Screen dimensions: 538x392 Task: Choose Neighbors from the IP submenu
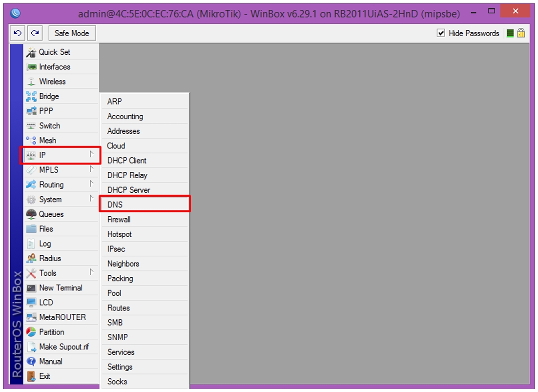(x=145, y=264)
